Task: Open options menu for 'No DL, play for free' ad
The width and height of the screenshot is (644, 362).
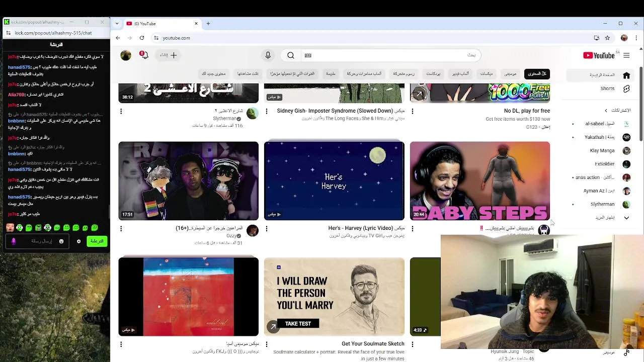Action: (413, 111)
